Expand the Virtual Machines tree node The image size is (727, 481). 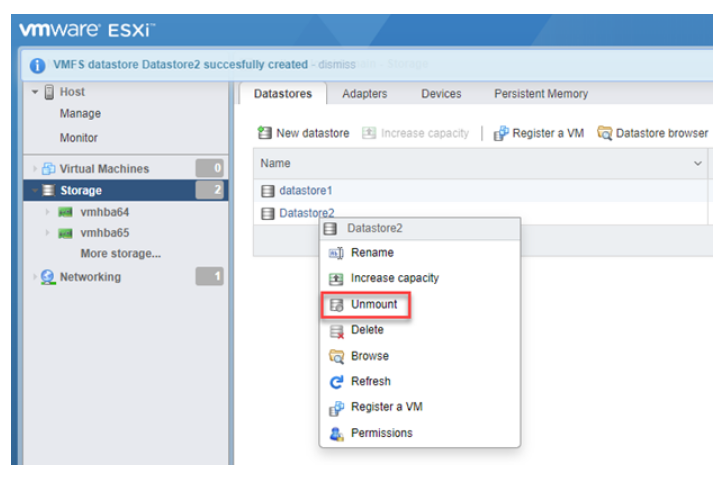35,168
